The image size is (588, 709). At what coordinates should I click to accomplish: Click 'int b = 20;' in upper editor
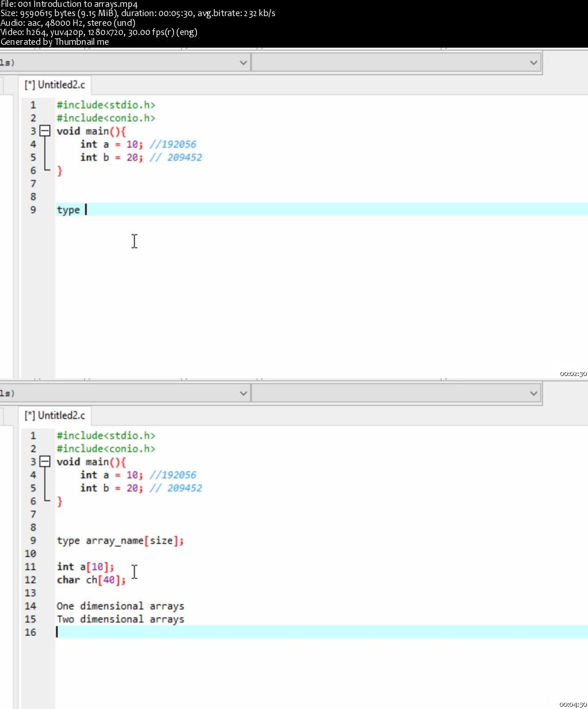[111, 157]
